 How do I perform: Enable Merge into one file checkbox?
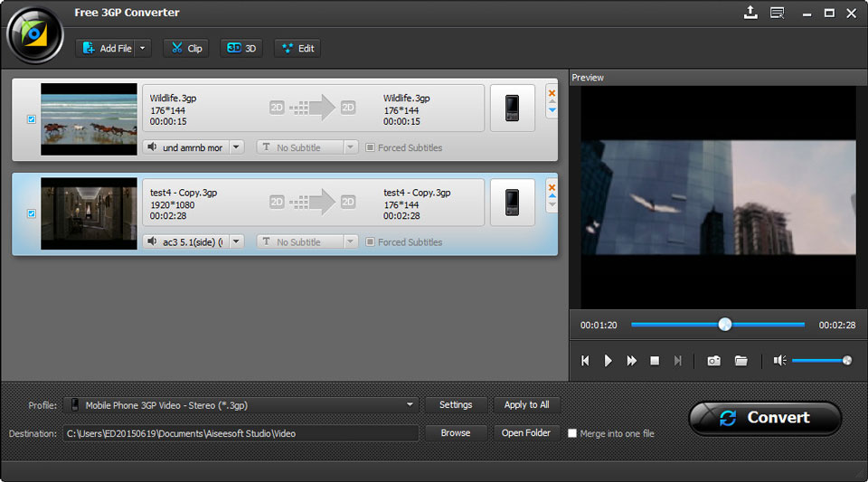point(572,433)
